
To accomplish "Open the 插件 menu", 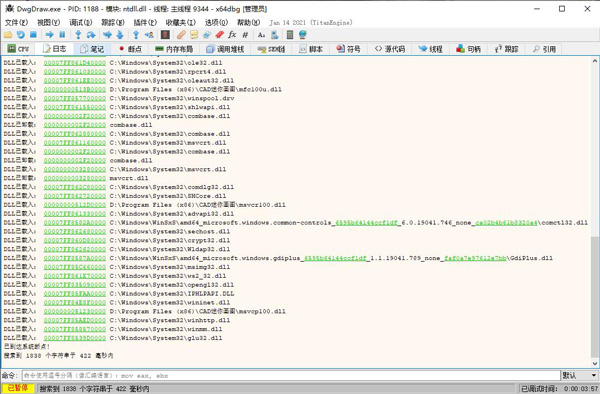I will tap(145, 23).
